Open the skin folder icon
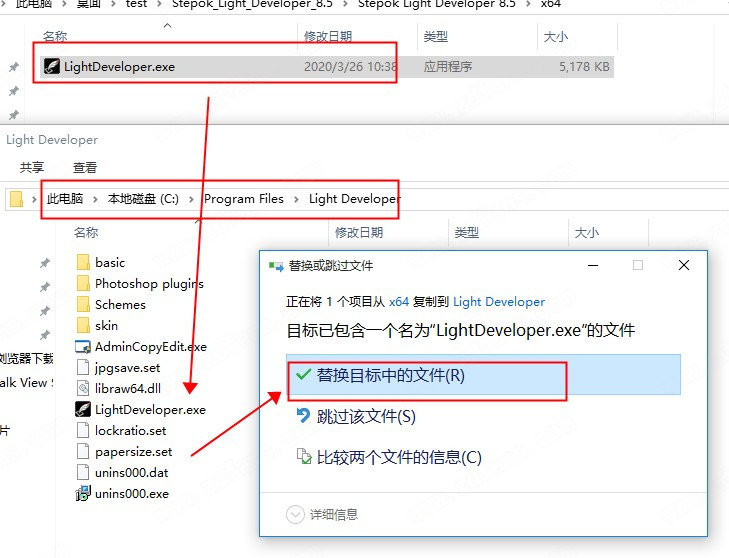 click(83, 326)
